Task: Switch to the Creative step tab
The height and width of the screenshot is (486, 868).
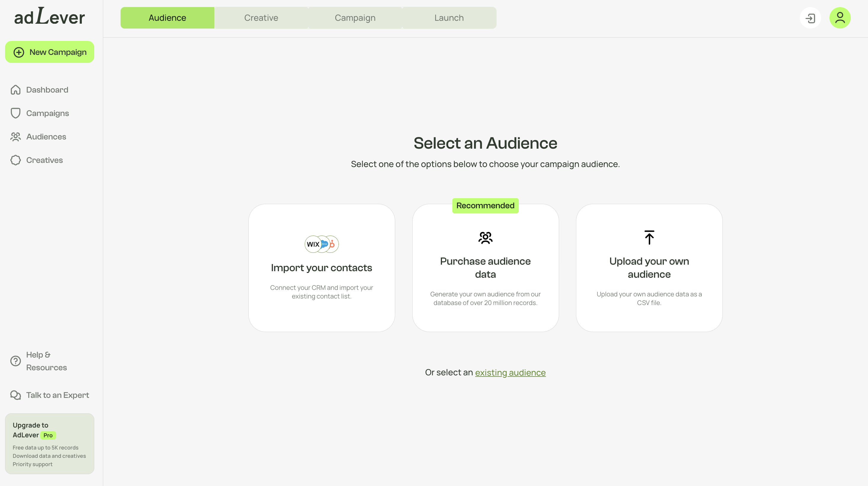Action: [261, 18]
